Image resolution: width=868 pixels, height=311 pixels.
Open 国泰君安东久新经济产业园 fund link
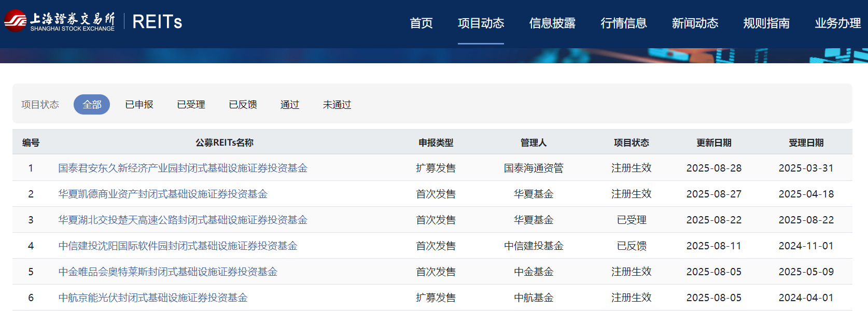coord(183,168)
